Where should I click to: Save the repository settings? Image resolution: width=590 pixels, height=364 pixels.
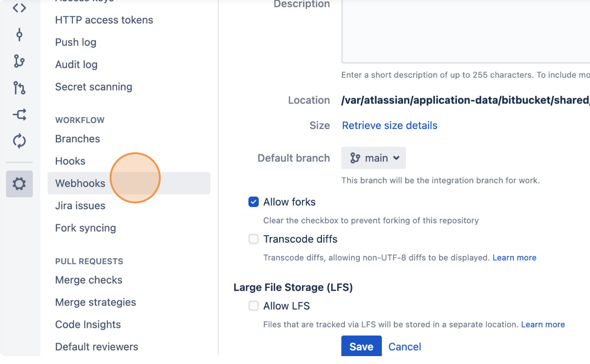(x=361, y=346)
